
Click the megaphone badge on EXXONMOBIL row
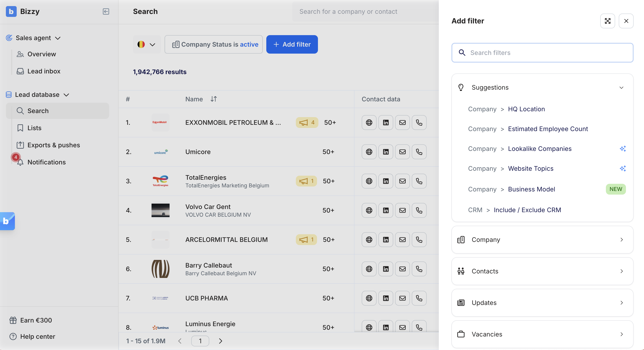[x=306, y=123]
